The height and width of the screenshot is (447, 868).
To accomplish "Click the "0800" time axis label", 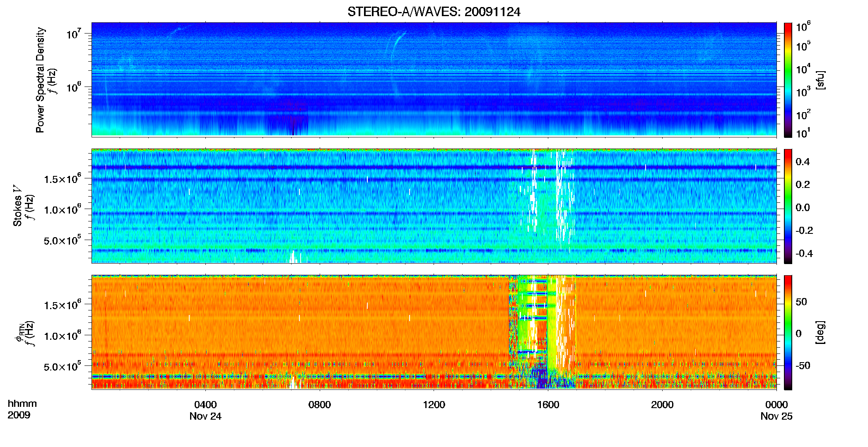I will point(320,404).
